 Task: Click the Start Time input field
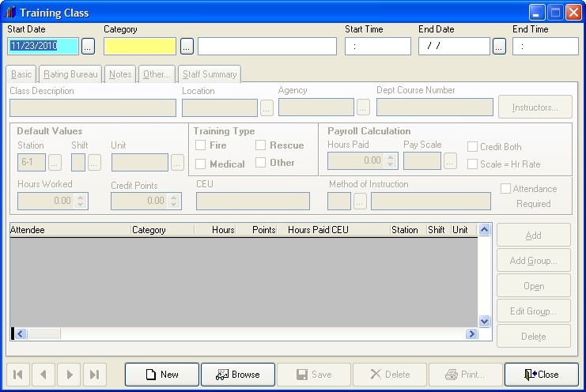(377, 47)
